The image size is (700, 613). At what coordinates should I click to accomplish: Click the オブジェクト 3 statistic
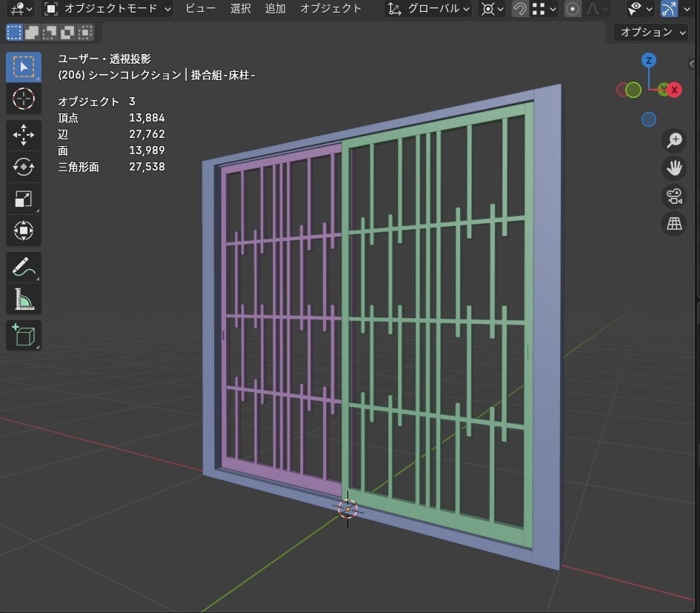point(96,102)
